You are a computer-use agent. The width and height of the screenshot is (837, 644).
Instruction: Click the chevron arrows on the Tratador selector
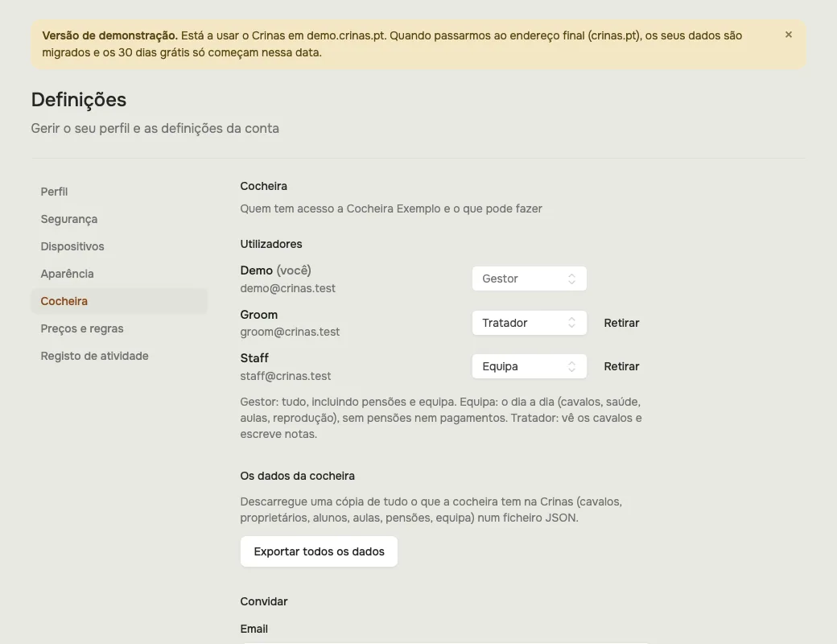(571, 323)
